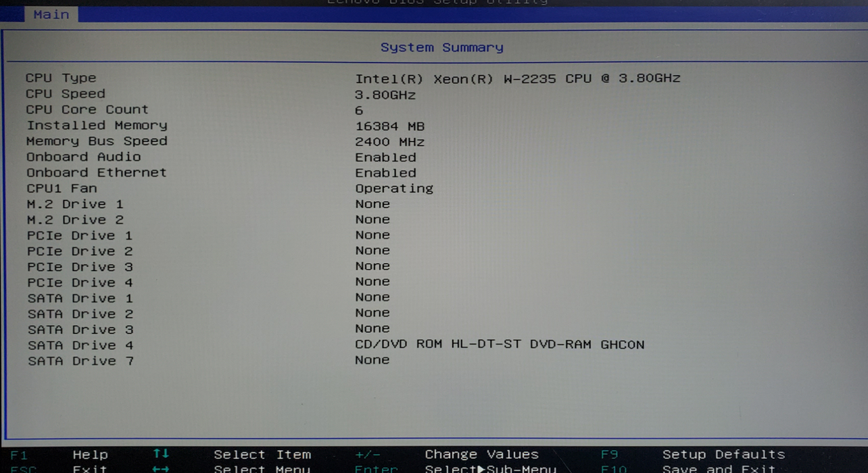Click the 2400 MHz value
This screenshot has height=473, width=868.
point(390,142)
